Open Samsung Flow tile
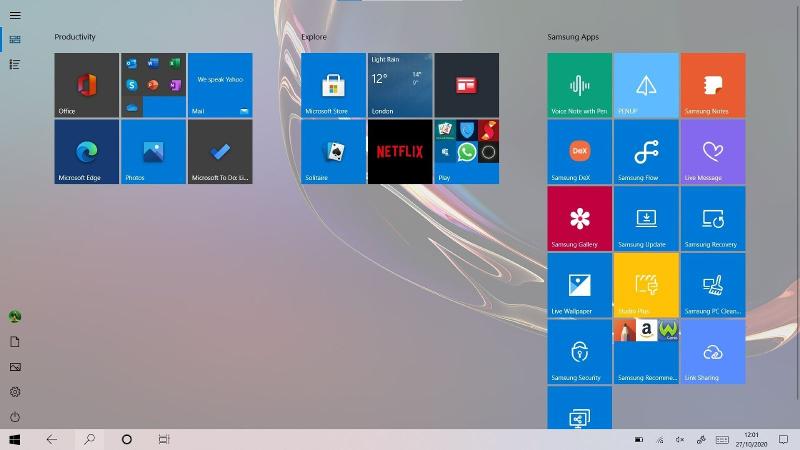The width and height of the screenshot is (800, 450). point(646,152)
